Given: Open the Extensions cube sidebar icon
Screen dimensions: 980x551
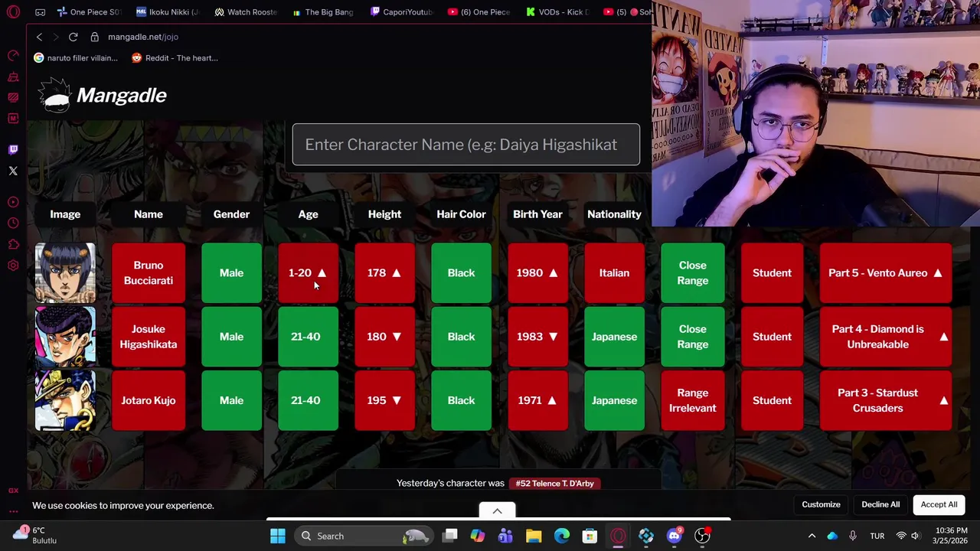Looking at the screenshot, I should point(13,244).
